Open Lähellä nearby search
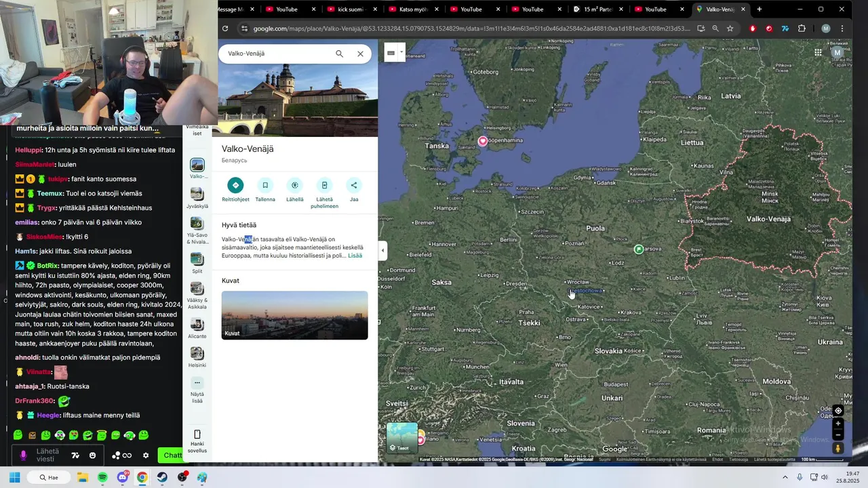Viewport: 868px width, 488px height. [x=294, y=185]
